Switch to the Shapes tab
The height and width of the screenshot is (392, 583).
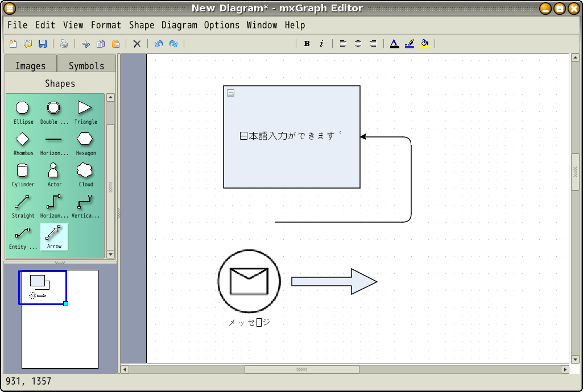click(x=60, y=83)
